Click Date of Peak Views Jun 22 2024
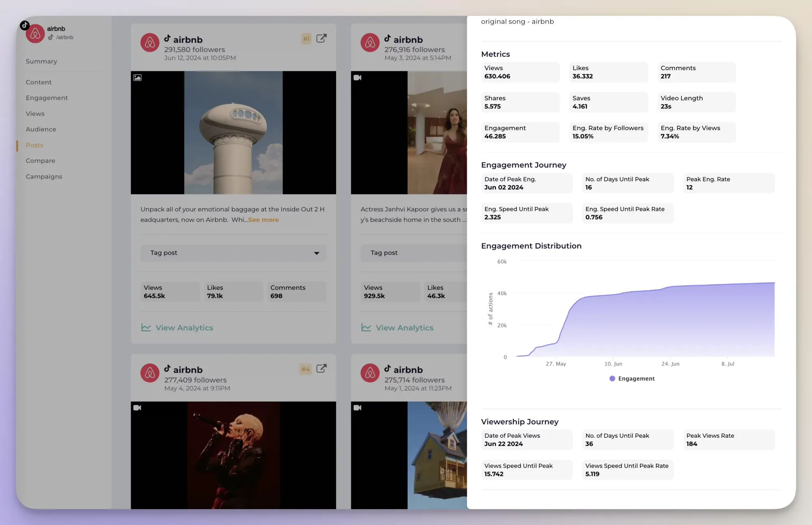The height and width of the screenshot is (525, 812). 527,440
